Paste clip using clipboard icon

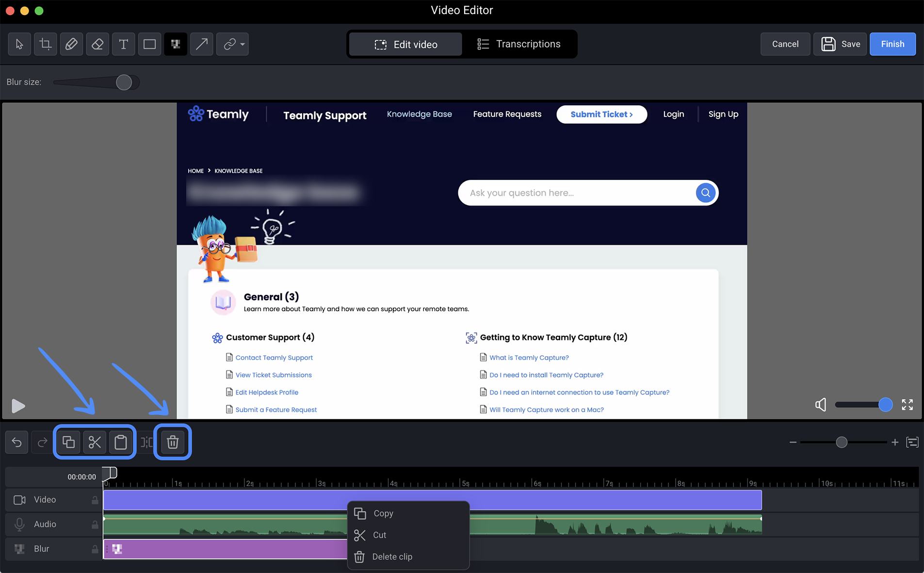coord(121,442)
